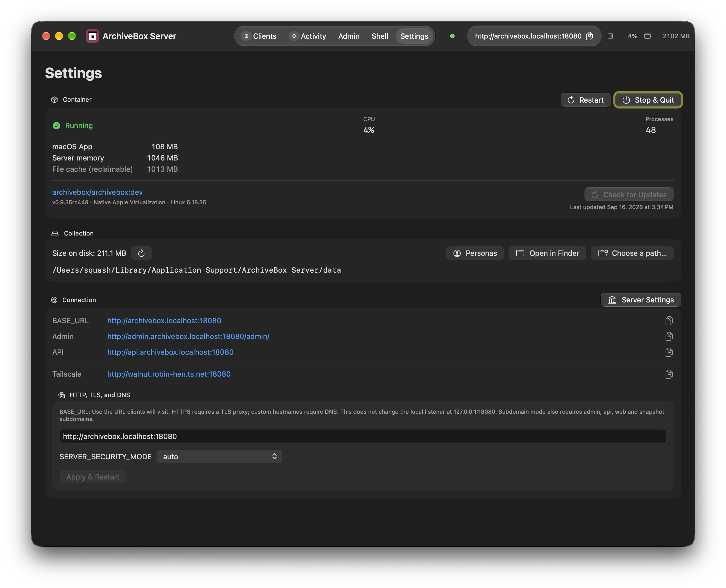Click Choose a path...

[x=632, y=253]
